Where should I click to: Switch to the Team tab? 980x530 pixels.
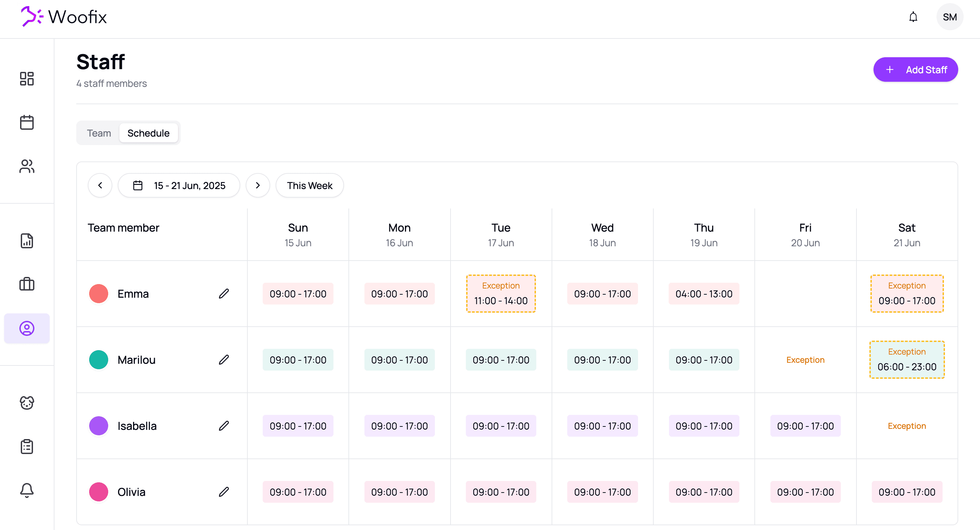click(x=99, y=133)
